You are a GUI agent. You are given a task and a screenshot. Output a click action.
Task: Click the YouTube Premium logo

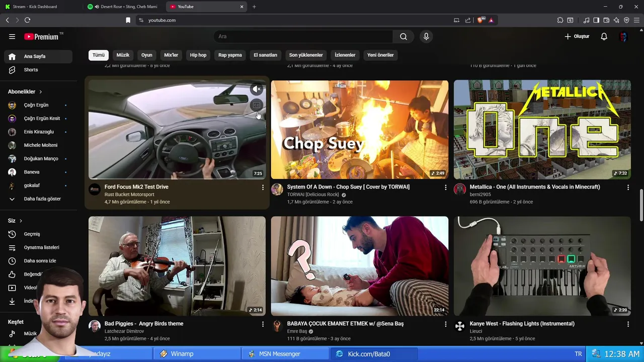[41, 37]
